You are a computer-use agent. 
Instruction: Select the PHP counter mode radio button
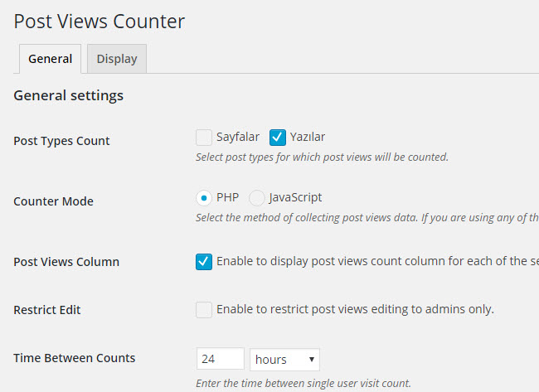pyautogui.click(x=204, y=198)
